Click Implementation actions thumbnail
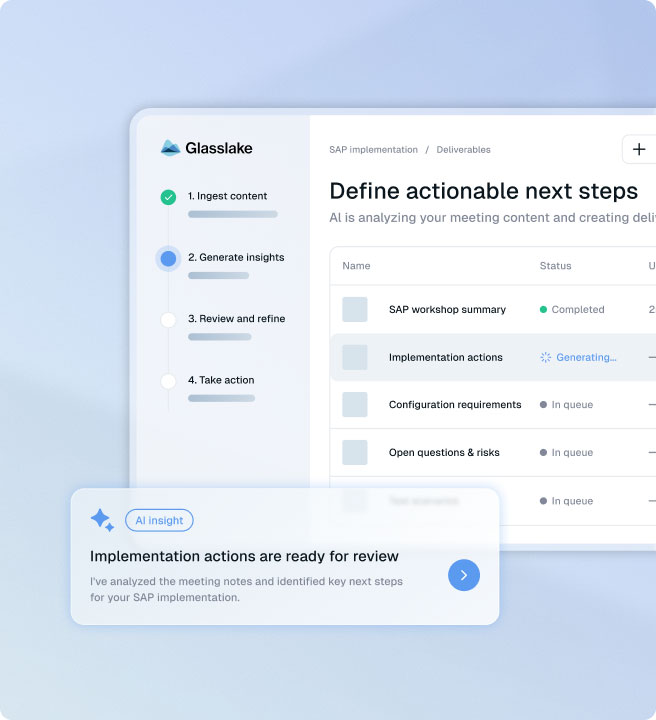This screenshot has height=720, width=656. (355, 357)
